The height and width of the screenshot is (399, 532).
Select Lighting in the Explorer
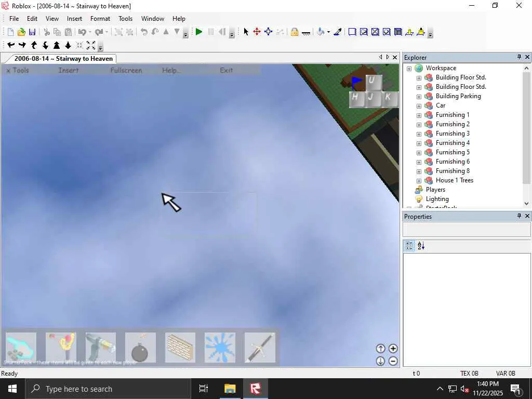click(437, 199)
